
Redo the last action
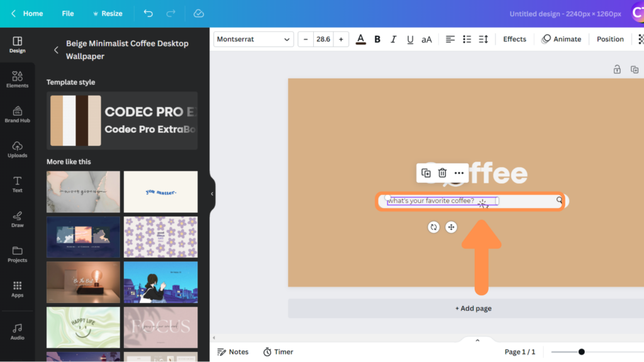[171, 14]
